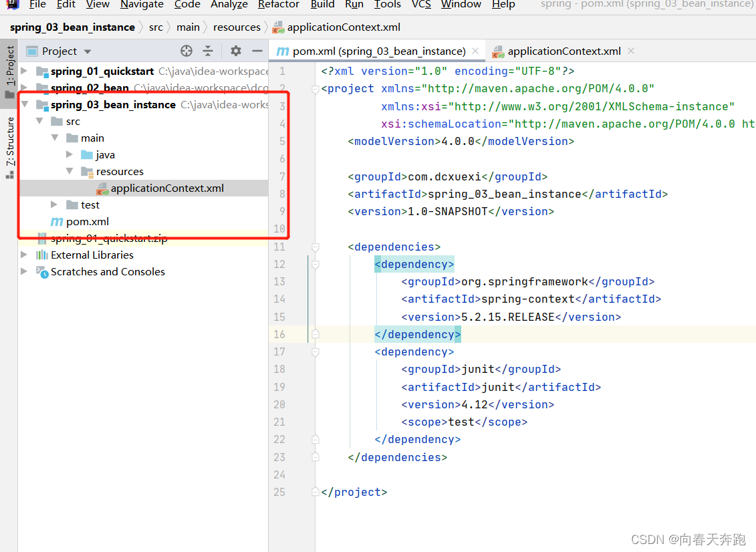
Task: Expand the java folder
Action: click(x=70, y=155)
